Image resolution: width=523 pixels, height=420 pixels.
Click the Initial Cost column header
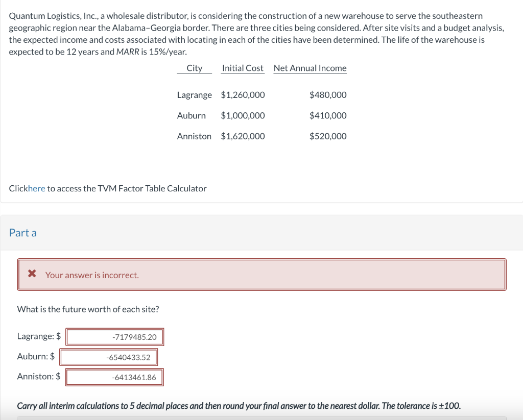pyautogui.click(x=243, y=68)
